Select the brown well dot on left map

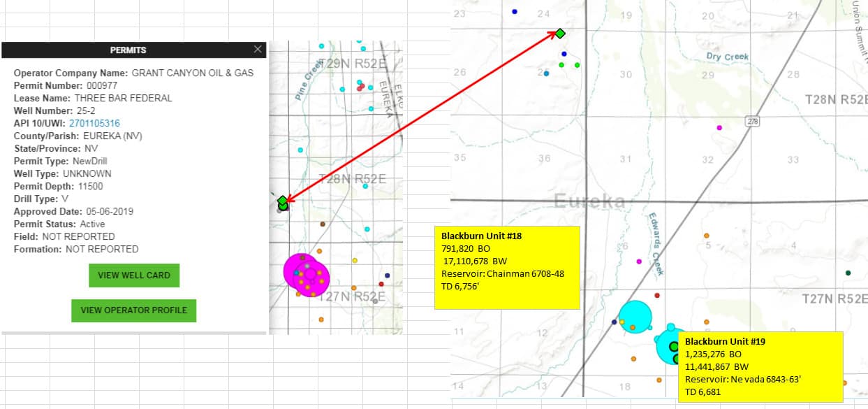[x=322, y=224]
